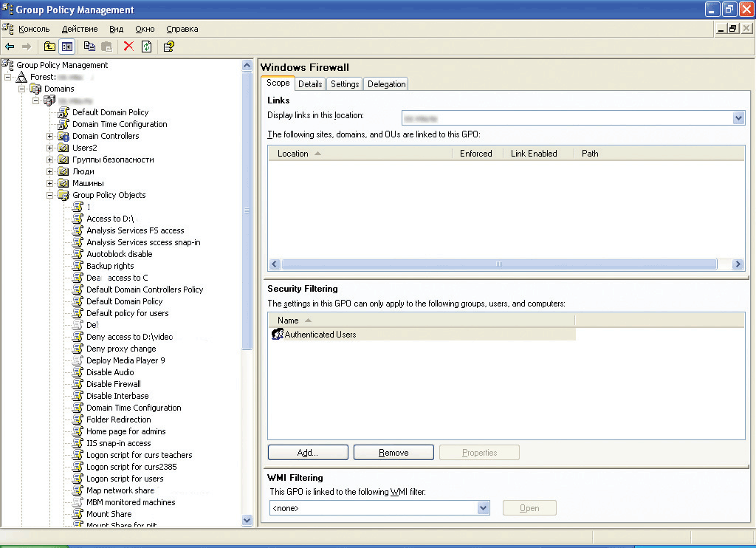Click the Link Enabled column header
Screen dimensions: 756x548
point(538,154)
